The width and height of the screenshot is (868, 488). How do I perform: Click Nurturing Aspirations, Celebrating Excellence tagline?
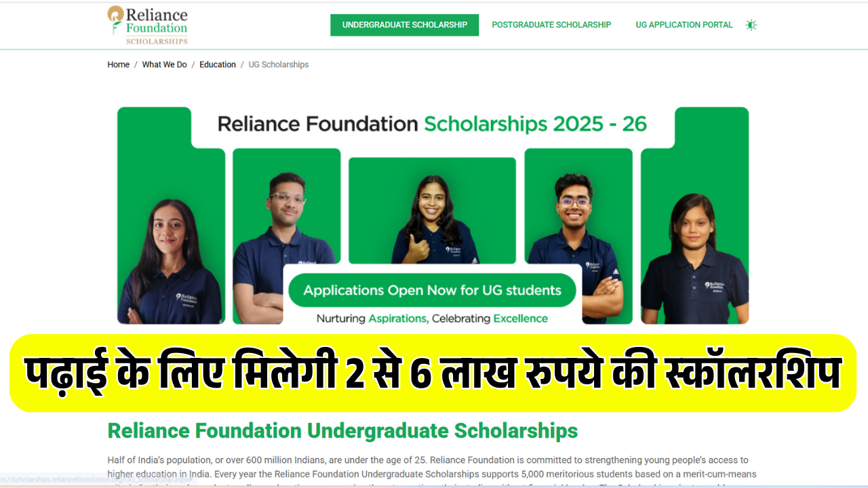432,319
